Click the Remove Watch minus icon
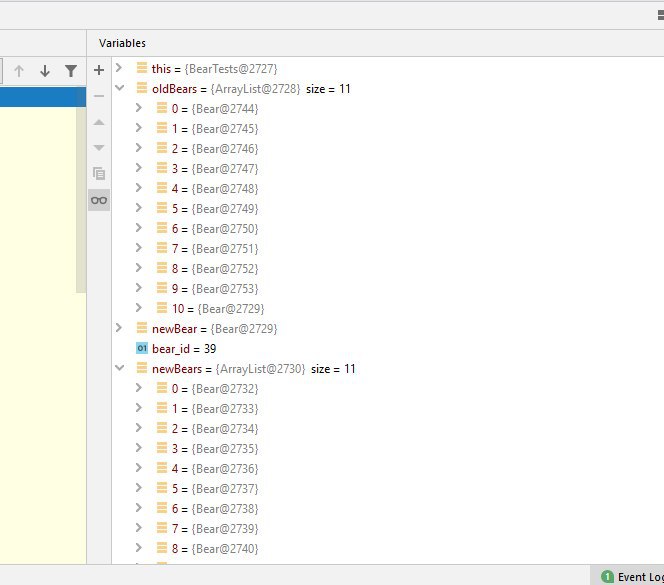Screen dimensions: 664x585 point(99,96)
